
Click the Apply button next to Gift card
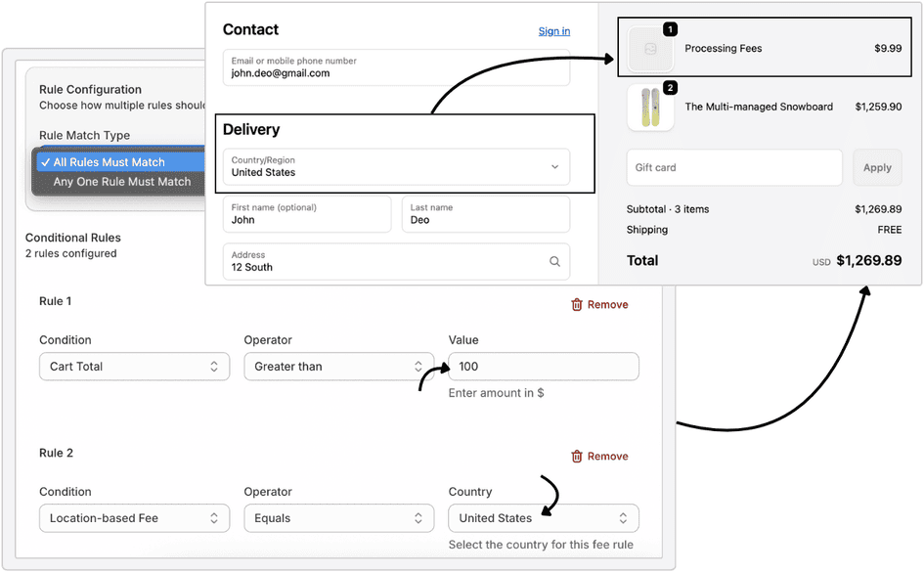[x=877, y=167]
